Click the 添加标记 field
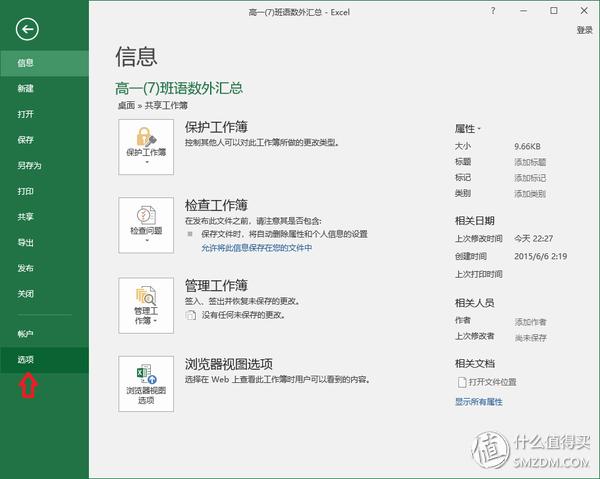 (x=530, y=178)
